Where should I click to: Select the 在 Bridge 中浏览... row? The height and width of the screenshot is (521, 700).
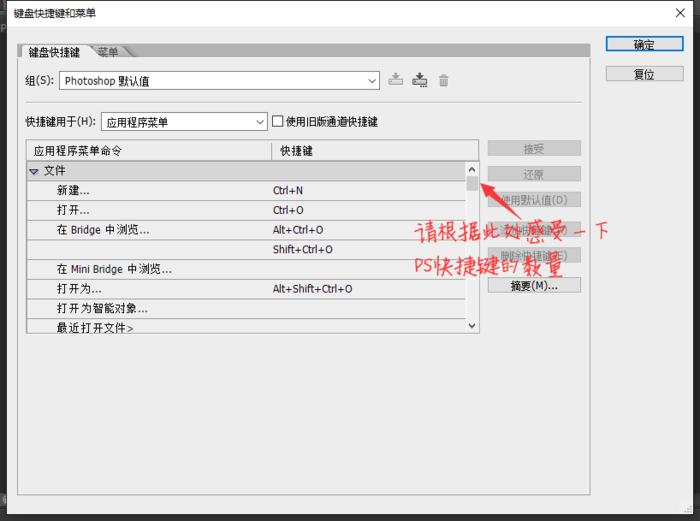[x=246, y=230]
